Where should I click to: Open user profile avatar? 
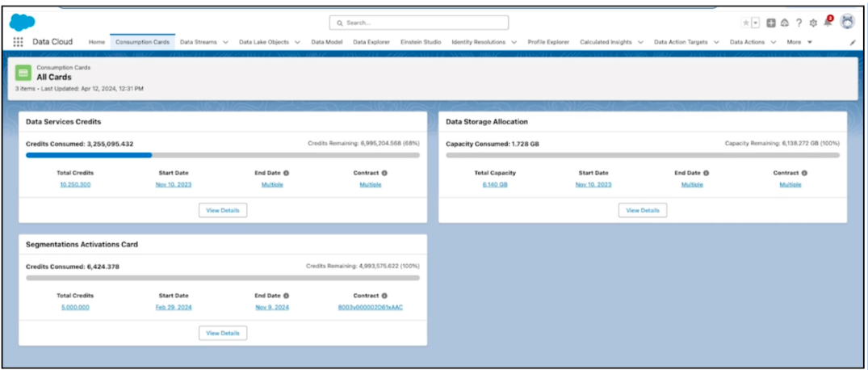pyautogui.click(x=848, y=22)
